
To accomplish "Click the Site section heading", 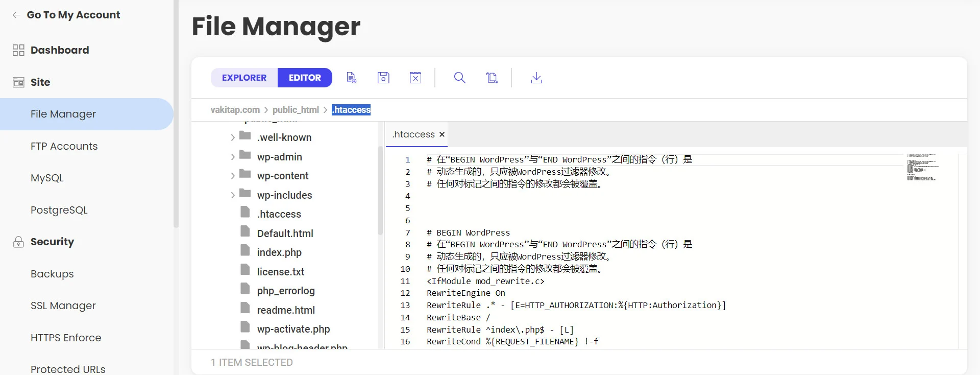I will click(40, 82).
